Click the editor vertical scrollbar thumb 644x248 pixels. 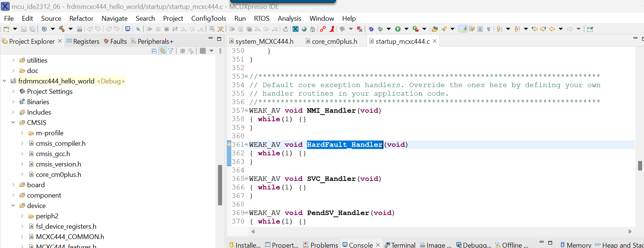640,166
